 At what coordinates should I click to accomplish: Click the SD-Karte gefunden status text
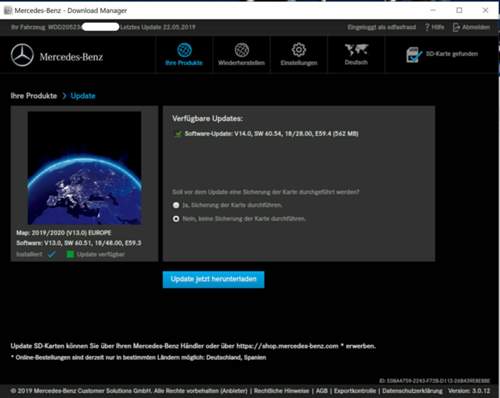452,54
